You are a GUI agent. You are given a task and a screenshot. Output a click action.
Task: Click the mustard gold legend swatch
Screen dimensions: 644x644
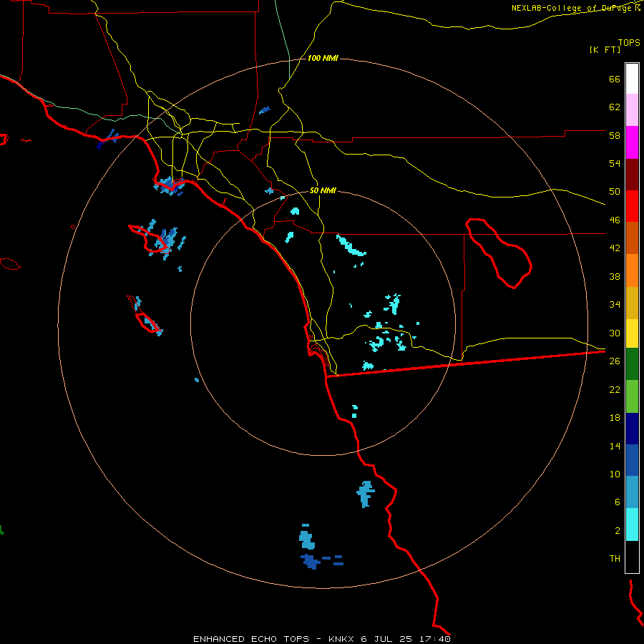click(632, 303)
